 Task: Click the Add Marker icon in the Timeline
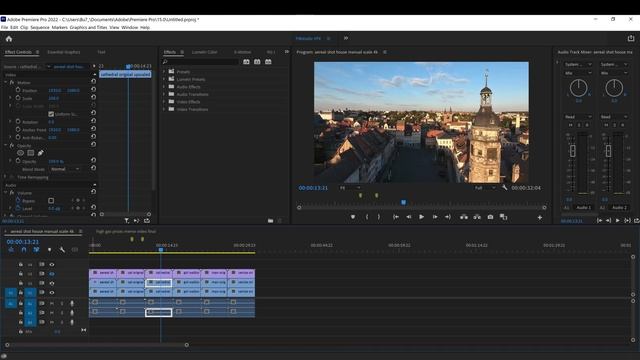tap(49, 249)
